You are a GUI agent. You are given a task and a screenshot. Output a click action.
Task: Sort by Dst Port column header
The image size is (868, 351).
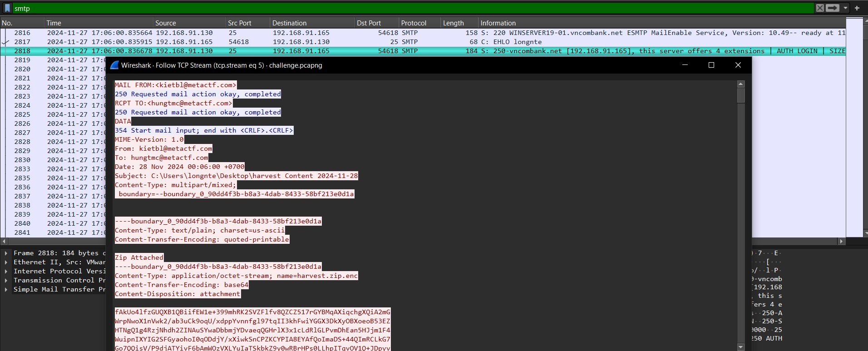377,23
